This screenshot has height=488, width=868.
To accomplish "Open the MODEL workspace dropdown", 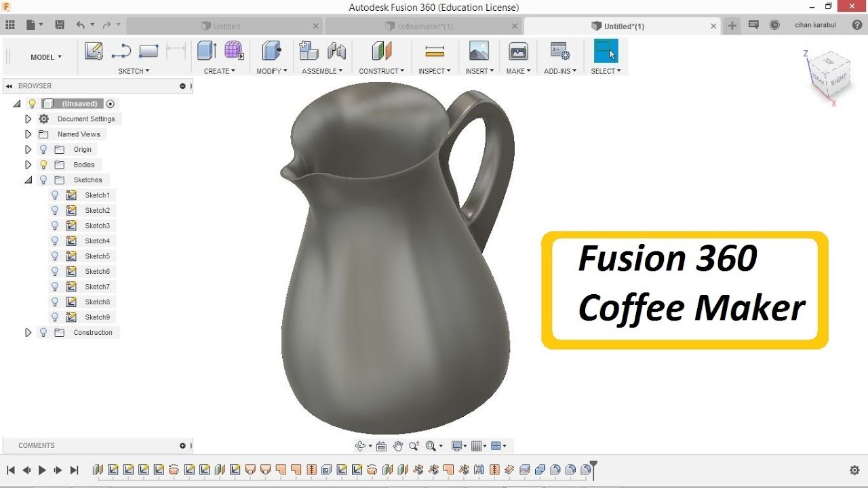I will coord(46,57).
